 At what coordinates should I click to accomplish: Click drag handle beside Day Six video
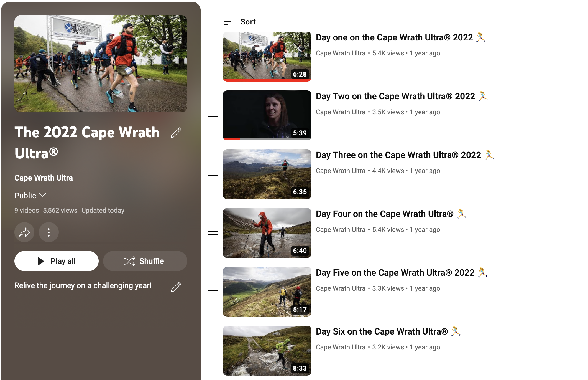coord(213,351)
